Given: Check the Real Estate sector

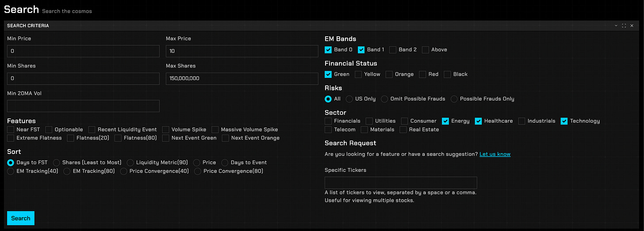Looking at the screenshot, I should (x=403, y=130).
